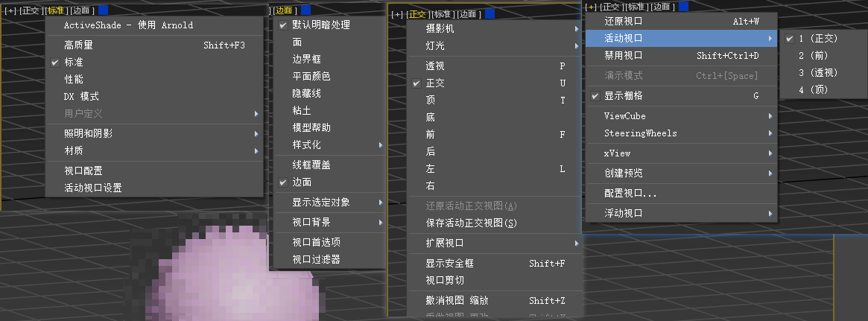Switch to 左 view with shortcut L
The width and height of the screenshot is (868, 321).
point(494,169)
